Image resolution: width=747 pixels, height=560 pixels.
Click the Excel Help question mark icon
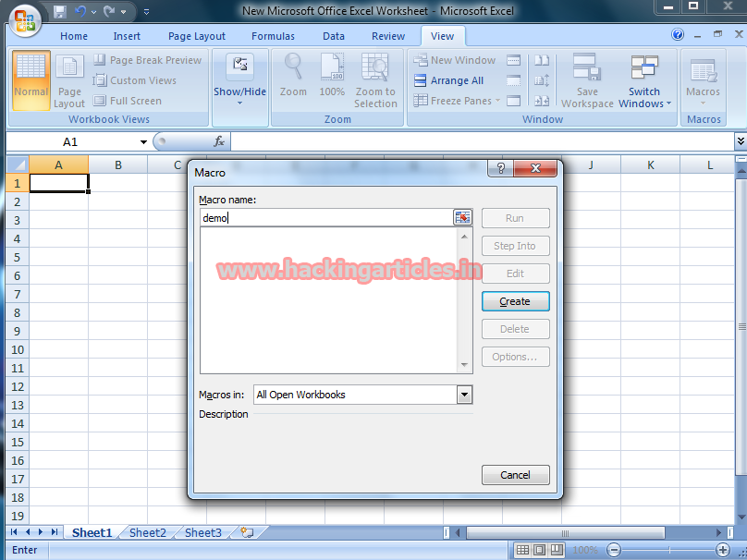coord(678,34)
